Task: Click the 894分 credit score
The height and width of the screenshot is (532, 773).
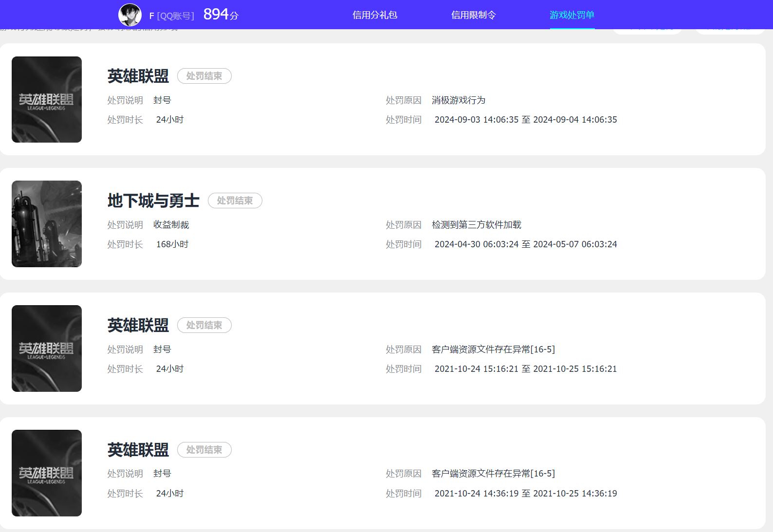Action: [x=221, y=15]
